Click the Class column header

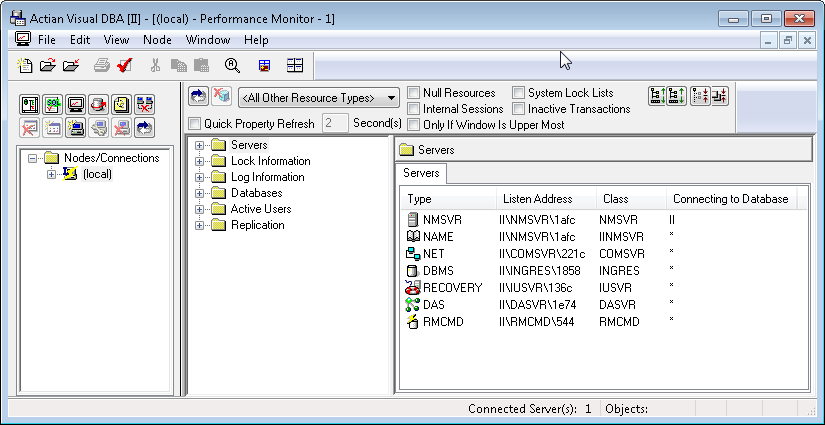point(630,199)
